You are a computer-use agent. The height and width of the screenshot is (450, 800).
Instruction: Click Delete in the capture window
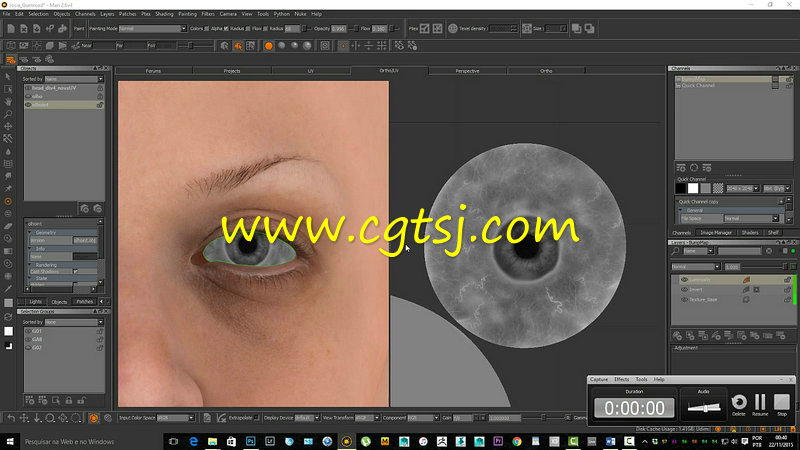[738, 405]
